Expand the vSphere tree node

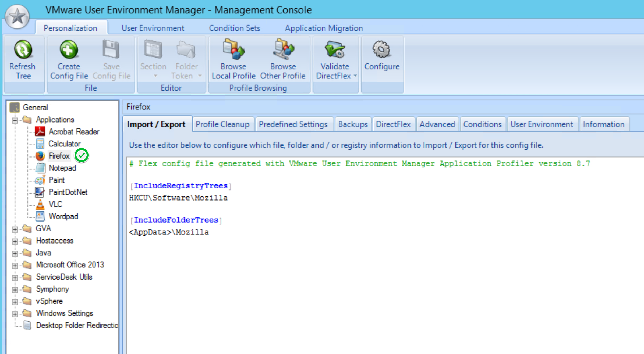click(x=15, y=302)
